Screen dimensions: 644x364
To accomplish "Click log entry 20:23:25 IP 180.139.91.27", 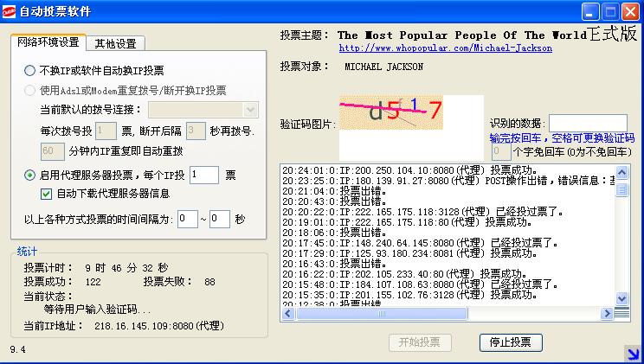I will [448, 181].
